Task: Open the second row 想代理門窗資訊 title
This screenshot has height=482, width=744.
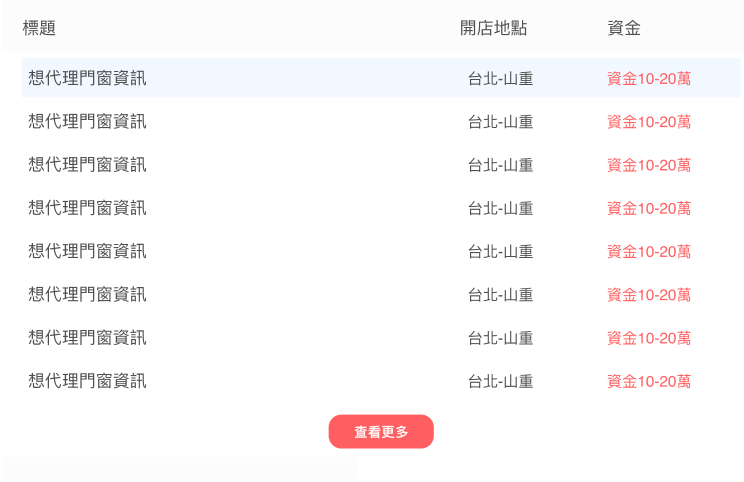Action: point(87,122)
